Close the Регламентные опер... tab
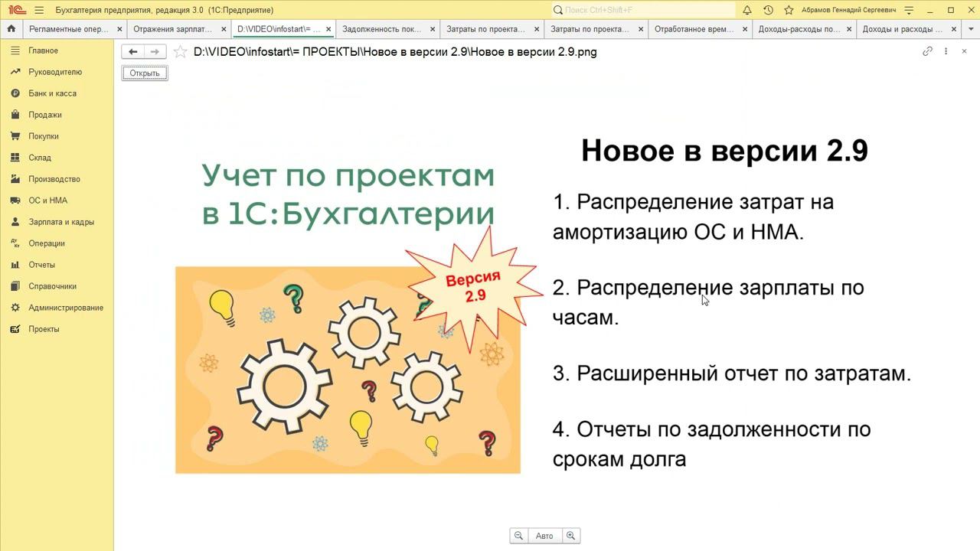 [121, 29]
